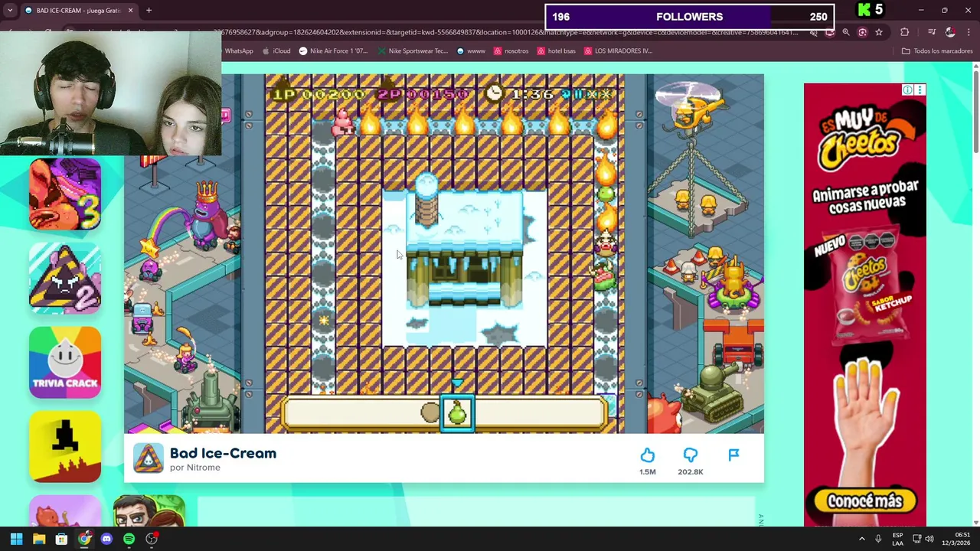Screen dimensions: 980x551
Task: Open the 'LOS MIRADORES IV' bookmark
Action: click(x=618, y=51)
